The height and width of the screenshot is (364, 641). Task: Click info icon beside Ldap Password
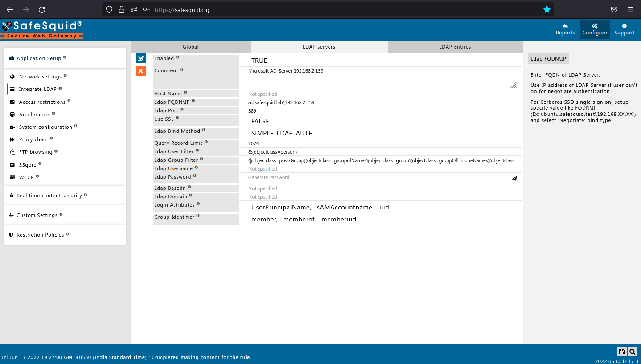195,176
